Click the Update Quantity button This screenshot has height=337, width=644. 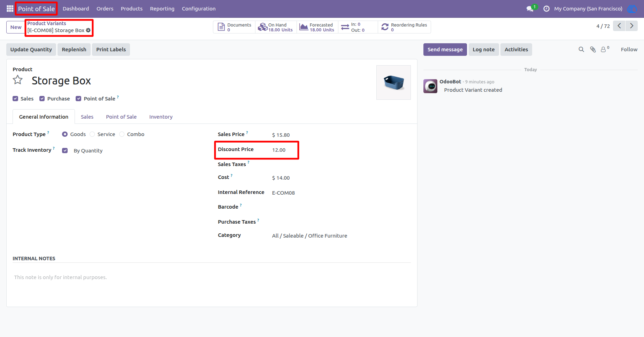tap(31, 50)
